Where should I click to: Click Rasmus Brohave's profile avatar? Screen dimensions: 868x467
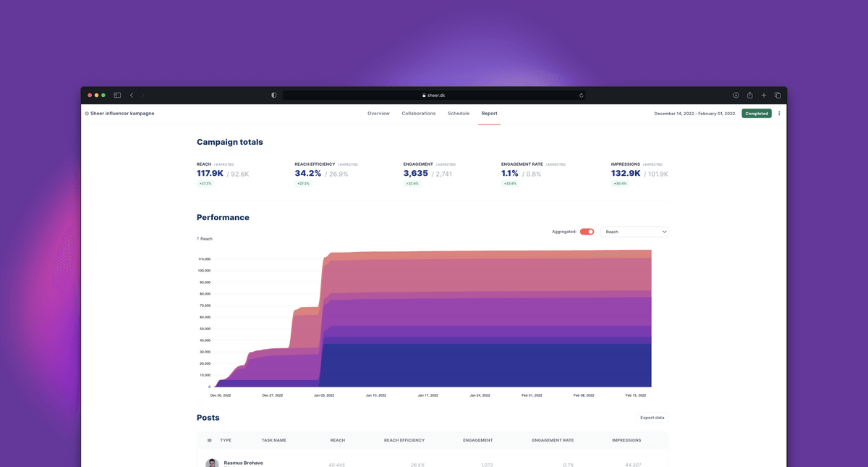tap(212, 463)
